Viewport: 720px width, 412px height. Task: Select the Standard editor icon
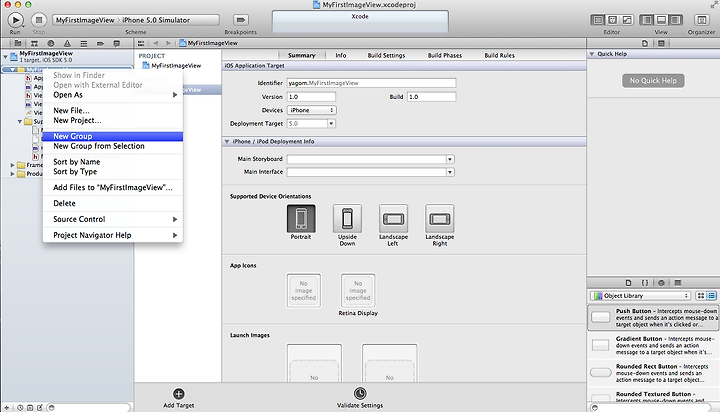tap(598, 20)
